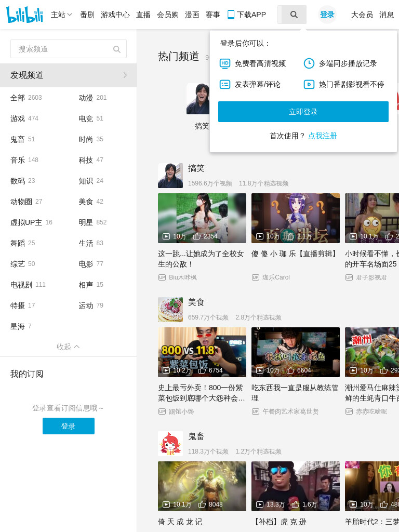The image size is (399, 532).
Task: Open 虎克逊 video thumbnail
Action: (x=296, y=486)
